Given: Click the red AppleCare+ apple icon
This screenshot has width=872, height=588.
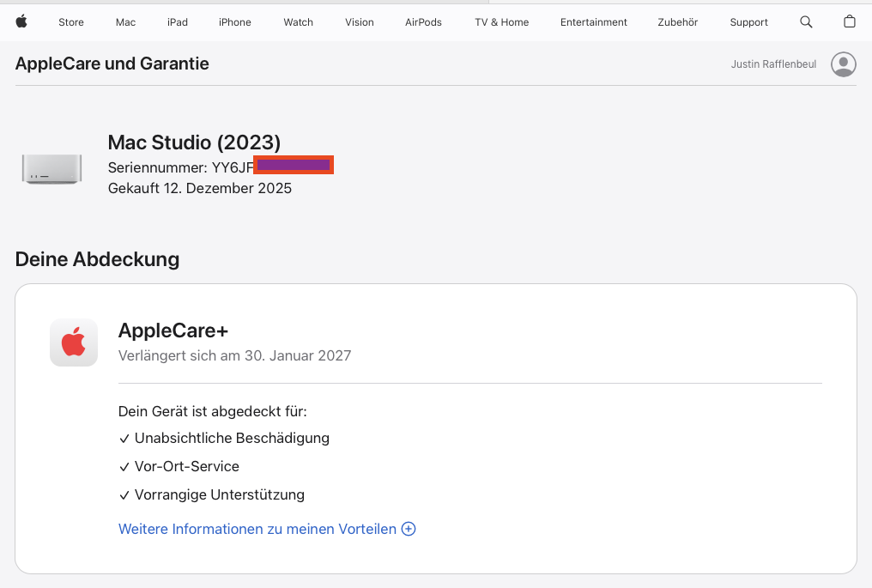Looking at the screenshot, I should pyautogui.click(x=74, y=342).
